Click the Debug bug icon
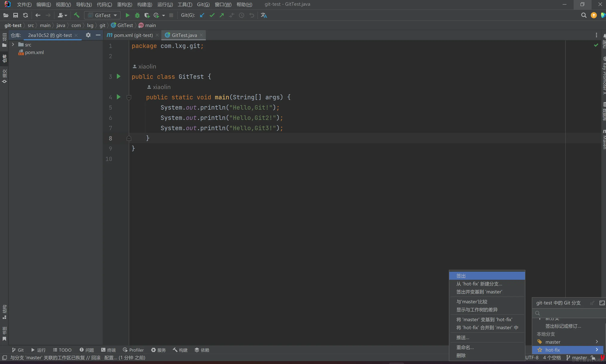Screen dimensions: 606x364 [x=137, y=15]
